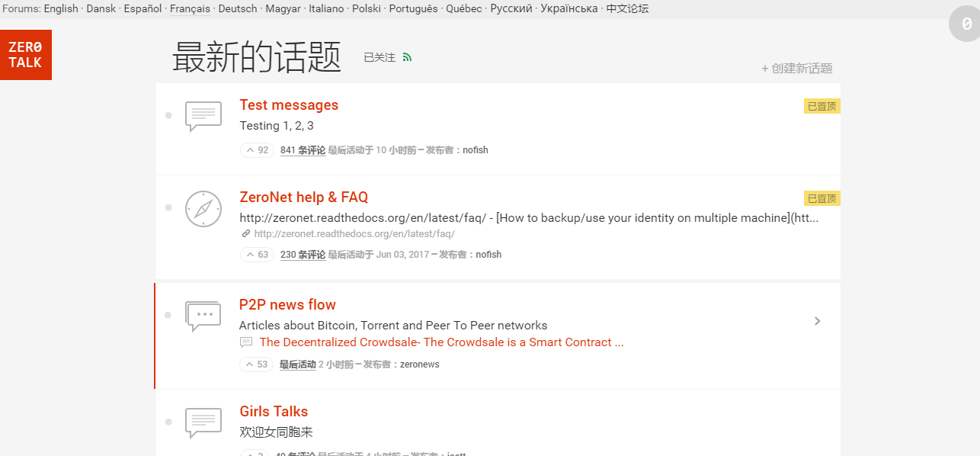The width and height of the screenshot is (980, 456).
Task: Switch to the Português forum
Action: (x=414, y=9)
